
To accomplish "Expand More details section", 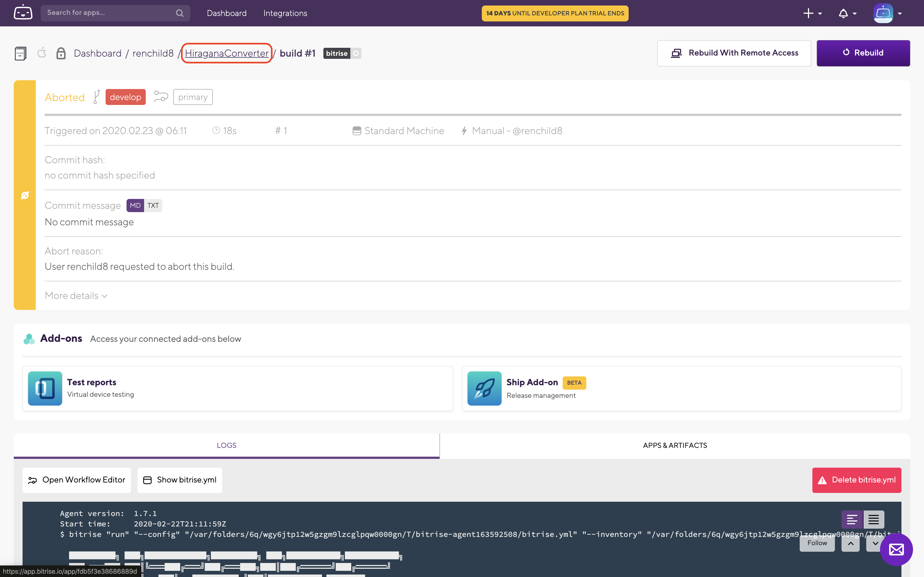I will 76,296.
